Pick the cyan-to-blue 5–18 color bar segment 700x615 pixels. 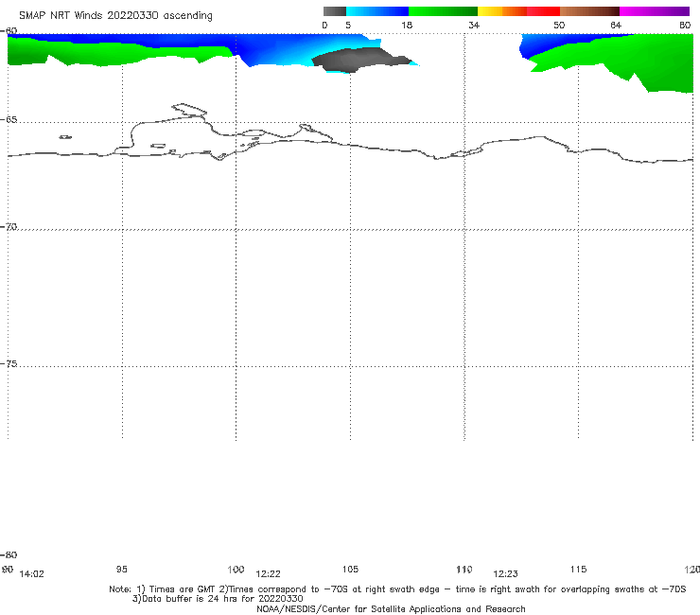point(377,11)
